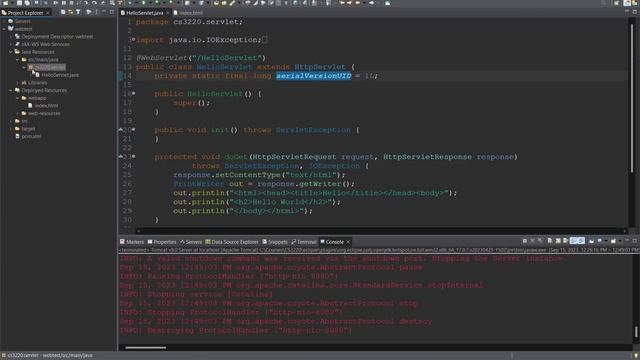Expand Deployment Descriptor: webtest node
Viewport: 640px width, 360px height.
pos(11,36)
